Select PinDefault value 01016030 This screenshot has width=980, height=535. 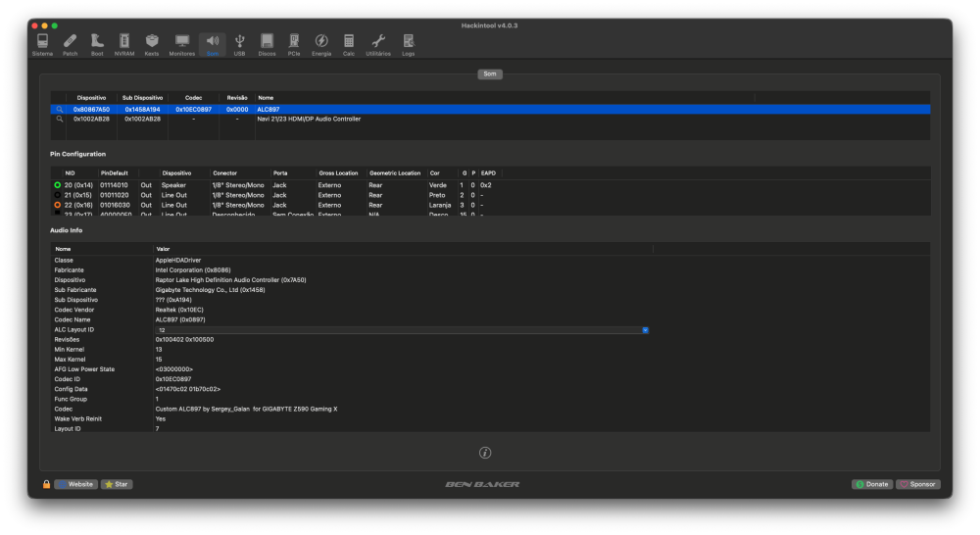click(115, 205)
